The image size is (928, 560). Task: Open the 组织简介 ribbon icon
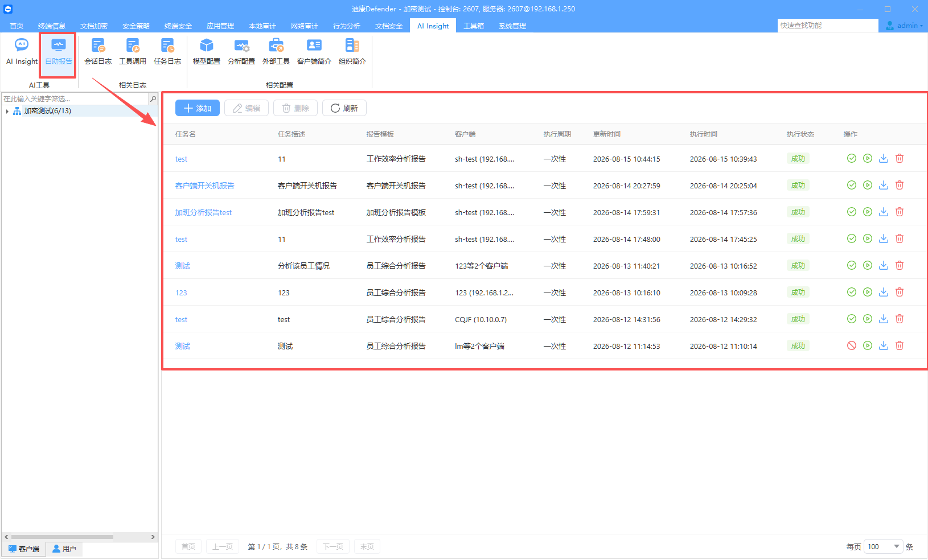(x=352, y=52)
